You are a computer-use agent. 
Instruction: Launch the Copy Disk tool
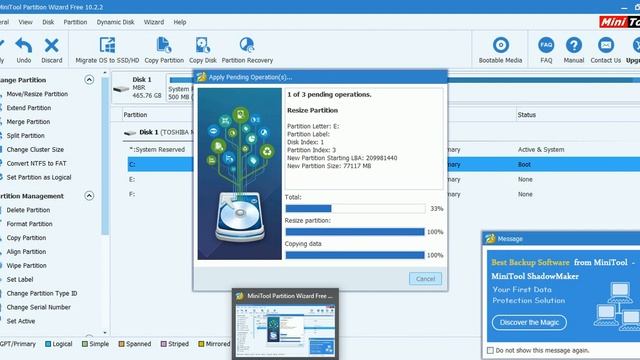203,50
